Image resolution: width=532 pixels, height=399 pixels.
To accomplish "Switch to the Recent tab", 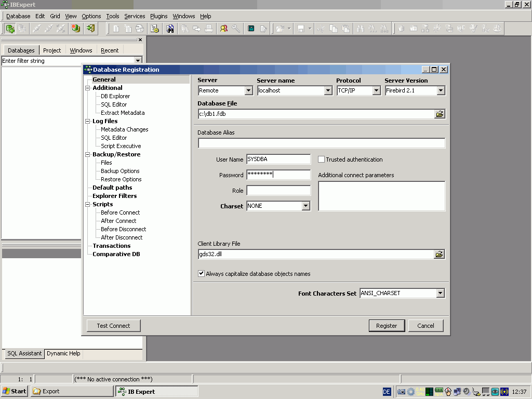I will tap(110, 50).
